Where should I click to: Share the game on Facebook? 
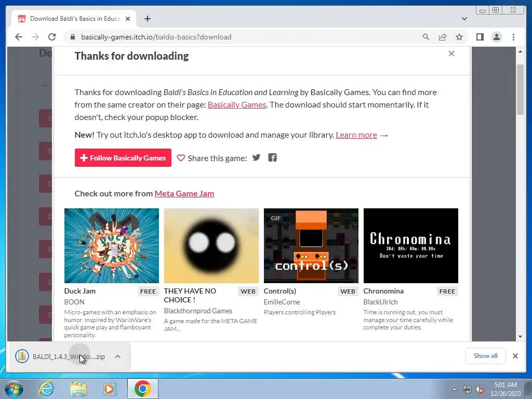click(272, 157)
